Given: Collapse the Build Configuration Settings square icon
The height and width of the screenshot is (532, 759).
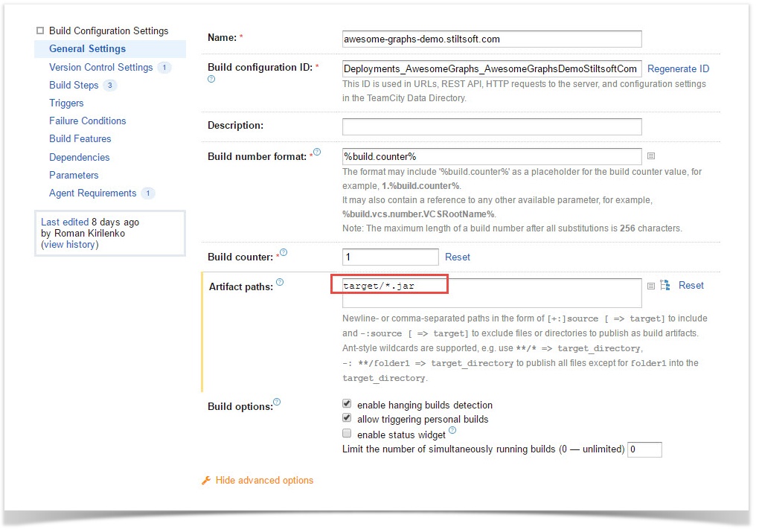Looking at the screenshot, I should coord(40,31).
